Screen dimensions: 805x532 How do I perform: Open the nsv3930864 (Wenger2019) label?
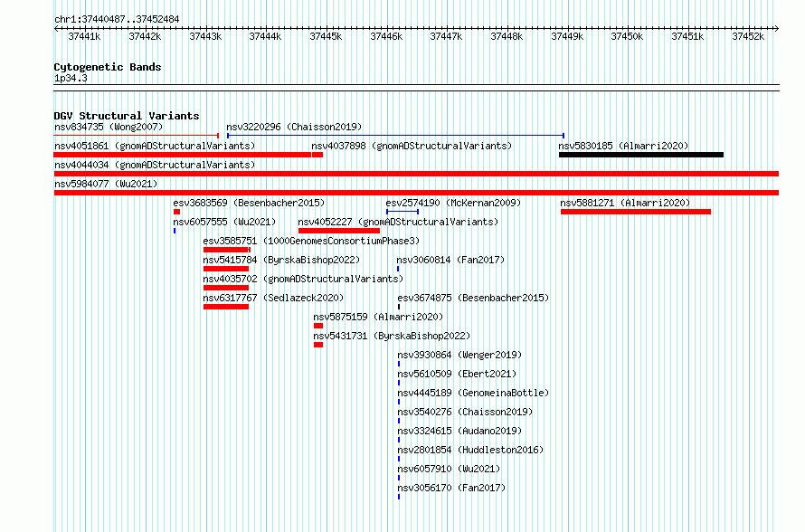(459, 355)
